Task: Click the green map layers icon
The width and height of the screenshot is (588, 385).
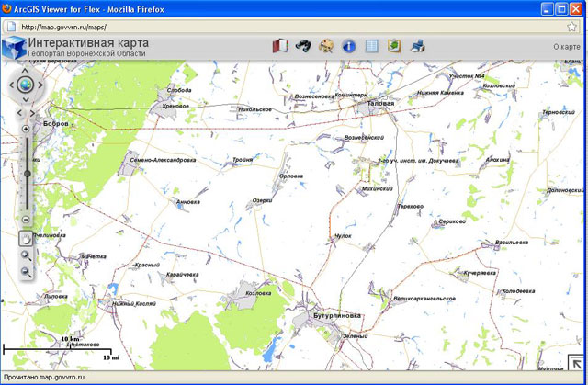Action: pyautogui.click(x=394, y=45)
